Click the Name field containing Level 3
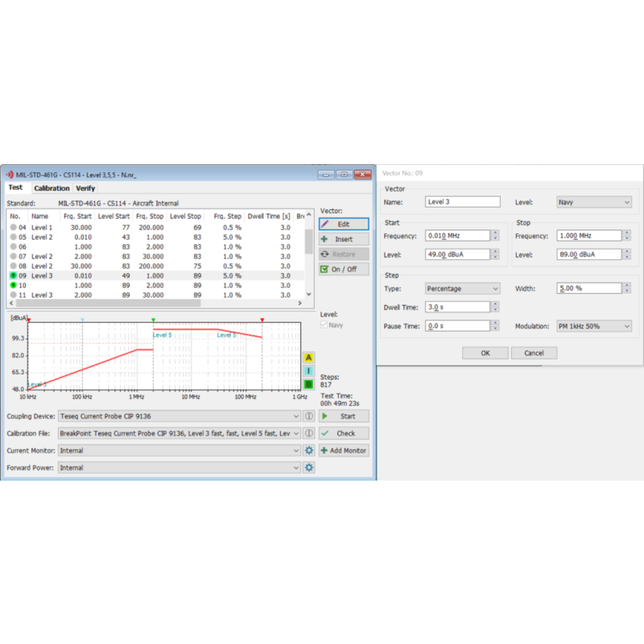The height and width of the screenshot is (644, 644). [461, 201]
